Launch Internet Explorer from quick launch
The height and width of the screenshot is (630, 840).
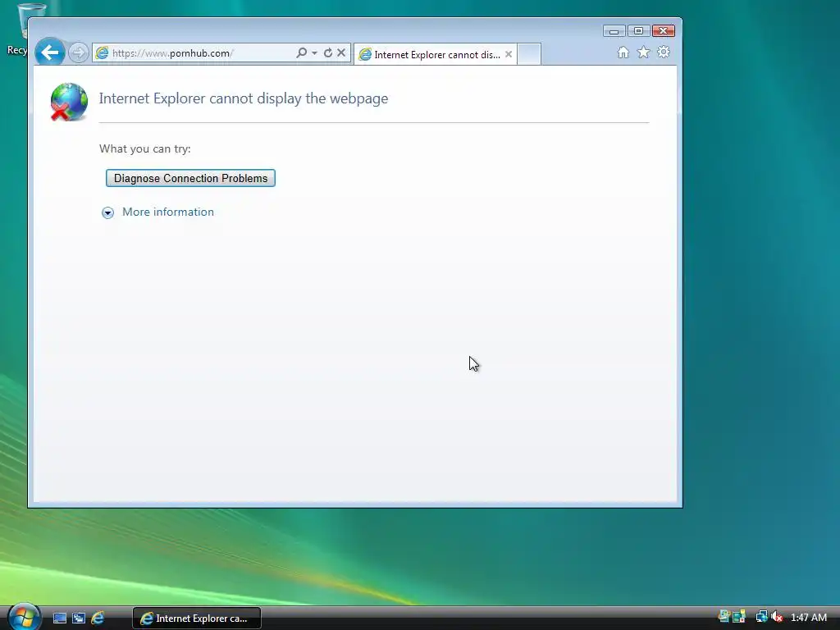tap(98, 619)
